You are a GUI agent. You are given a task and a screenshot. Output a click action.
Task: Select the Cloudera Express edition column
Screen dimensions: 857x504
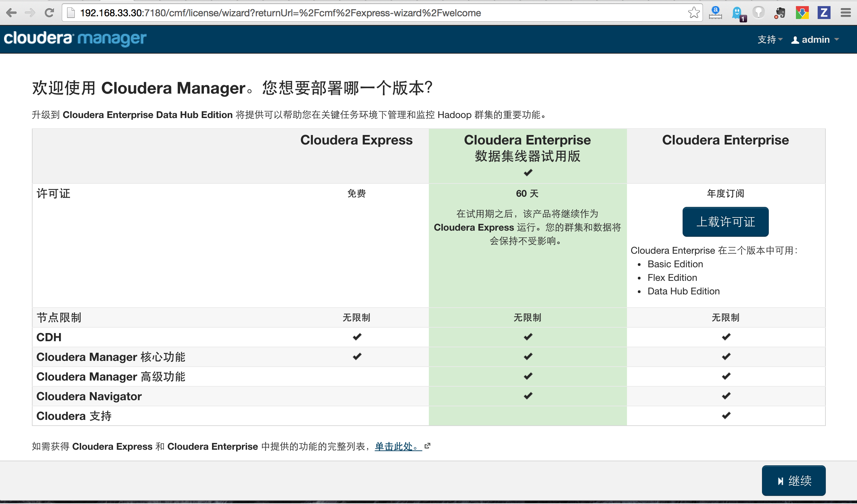tap(356, 140)
